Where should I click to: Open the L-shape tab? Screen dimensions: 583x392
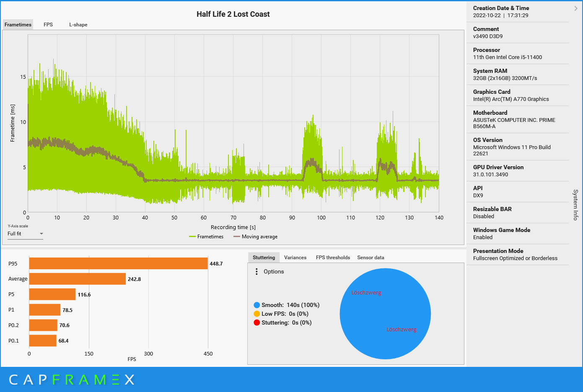tap(78, 25)
